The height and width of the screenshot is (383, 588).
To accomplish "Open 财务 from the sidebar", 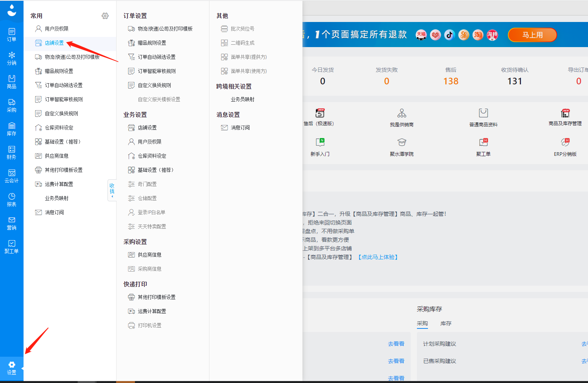I will pyautogui.click(x=12, y=152).
